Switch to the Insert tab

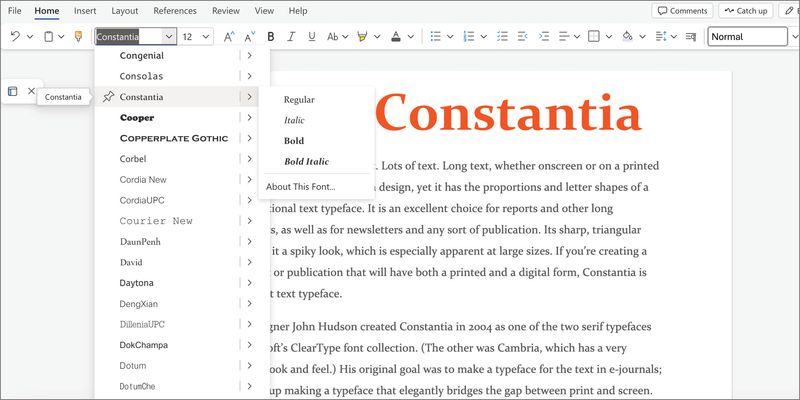click(x=85, y=11)
